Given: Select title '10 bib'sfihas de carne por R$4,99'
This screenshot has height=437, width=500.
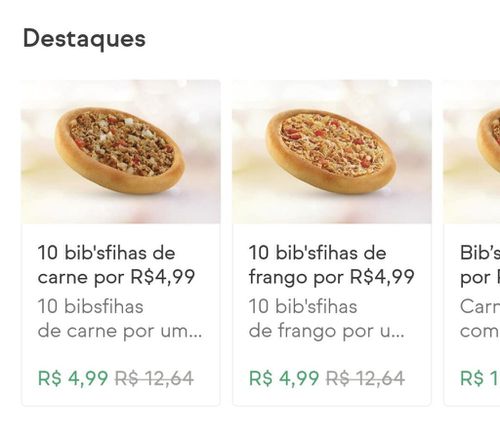Looking at the screenshot, I should click(x=116, y=265).
